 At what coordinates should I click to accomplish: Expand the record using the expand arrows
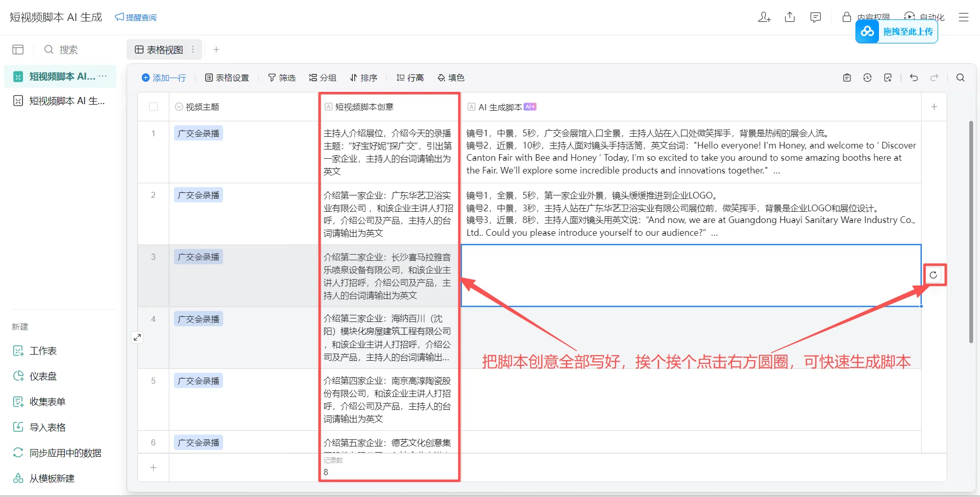[137, 337]
